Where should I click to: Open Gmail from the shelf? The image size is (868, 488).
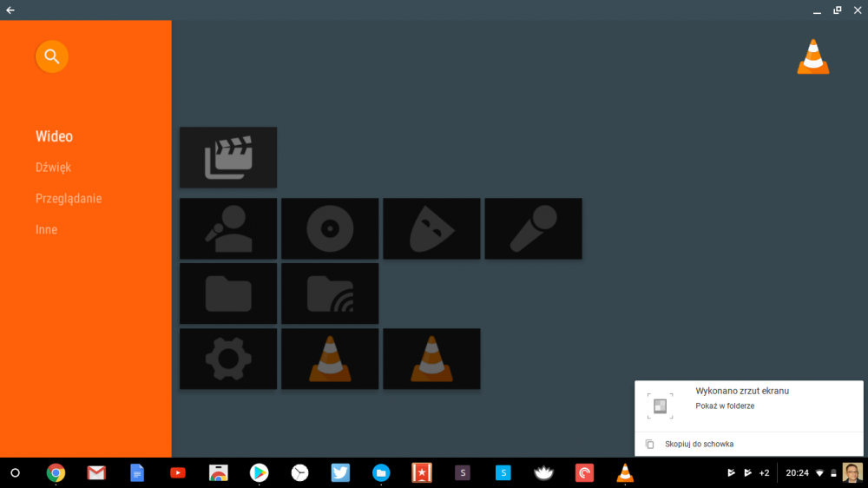pyautogui.click(x=96, y=473)
